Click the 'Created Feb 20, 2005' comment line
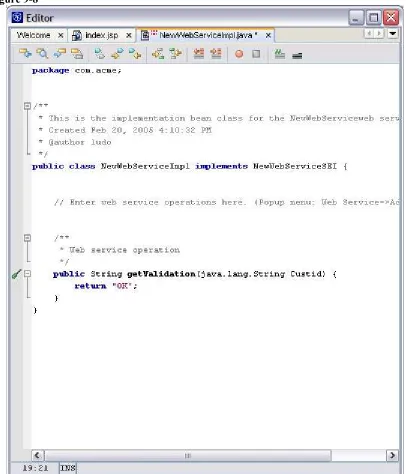 (130, 130)
